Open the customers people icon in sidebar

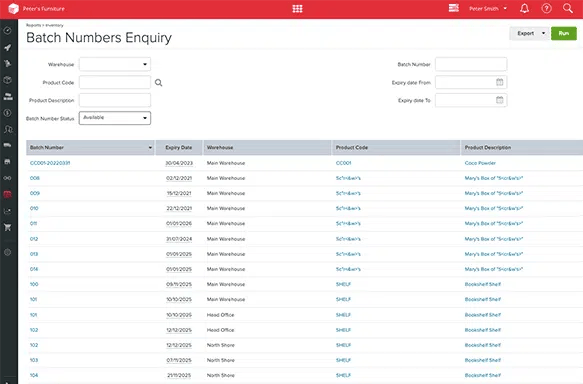click(x=7, y=129)
